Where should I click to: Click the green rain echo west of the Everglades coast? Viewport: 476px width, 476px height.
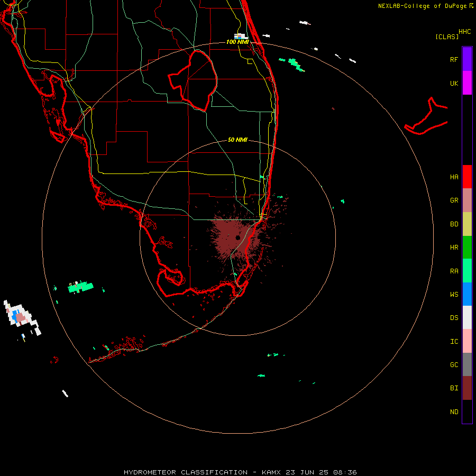point(81,287)
